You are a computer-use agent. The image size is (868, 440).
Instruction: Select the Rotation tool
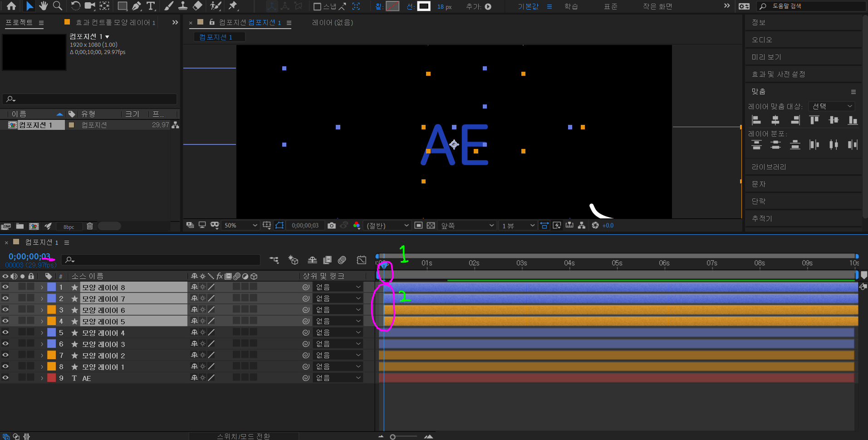point(75,6)
